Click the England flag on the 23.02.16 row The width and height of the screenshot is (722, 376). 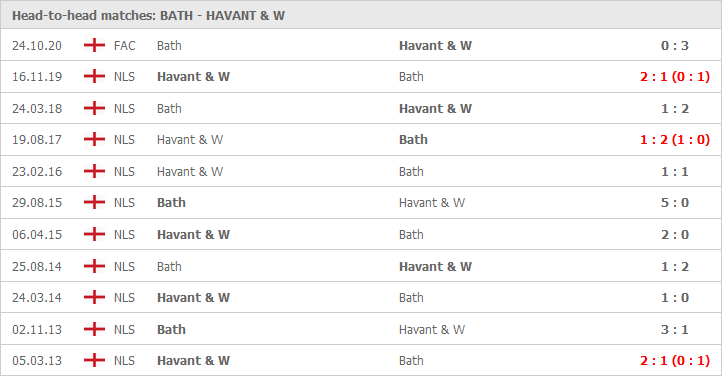tap(94, 171)
